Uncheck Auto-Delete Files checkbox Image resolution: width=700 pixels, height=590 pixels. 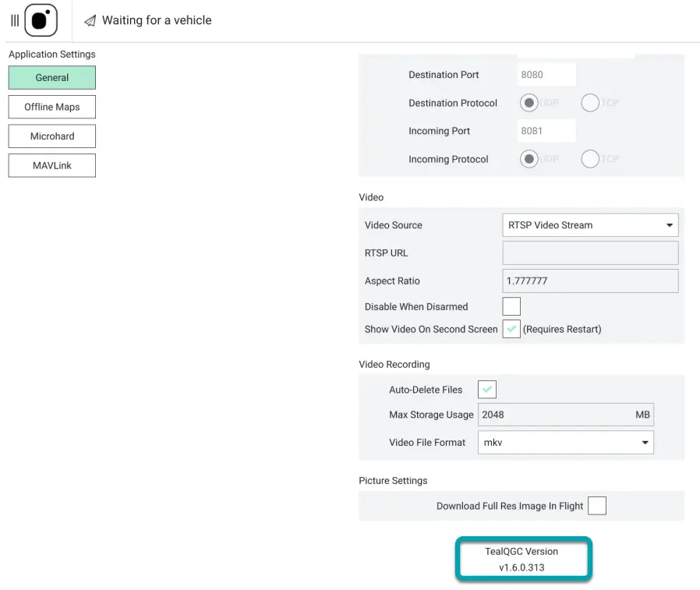(x=487, y=390)
